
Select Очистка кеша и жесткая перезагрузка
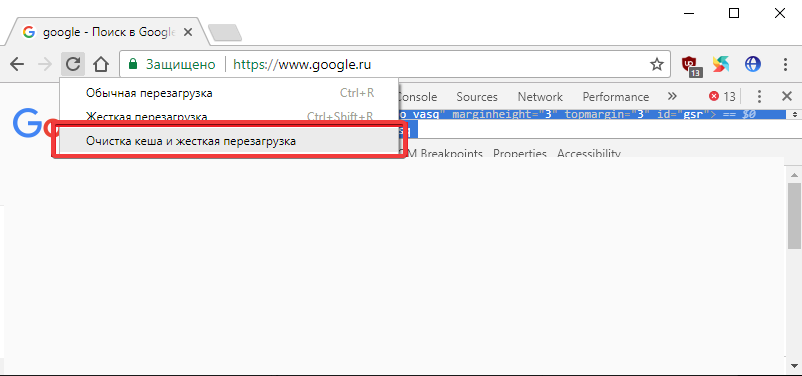pyautogui.click(x=229, y=141)
